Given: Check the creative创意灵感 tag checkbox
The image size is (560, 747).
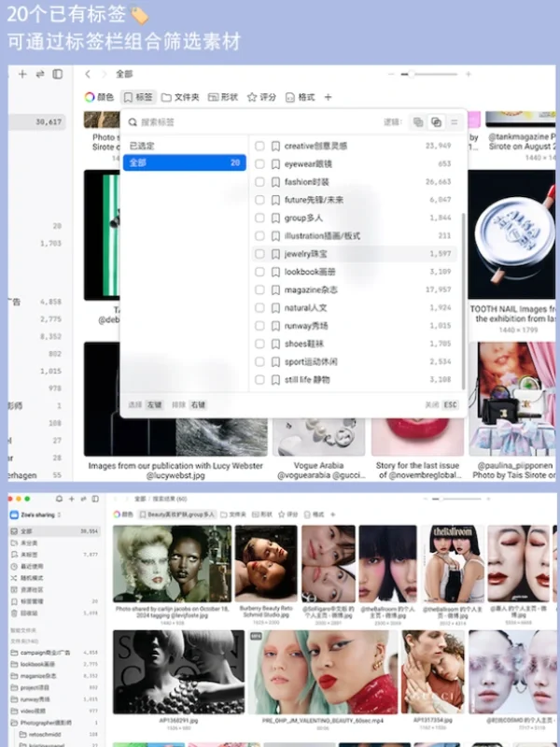Looking at the screenshot, I should tap(259, 146).
